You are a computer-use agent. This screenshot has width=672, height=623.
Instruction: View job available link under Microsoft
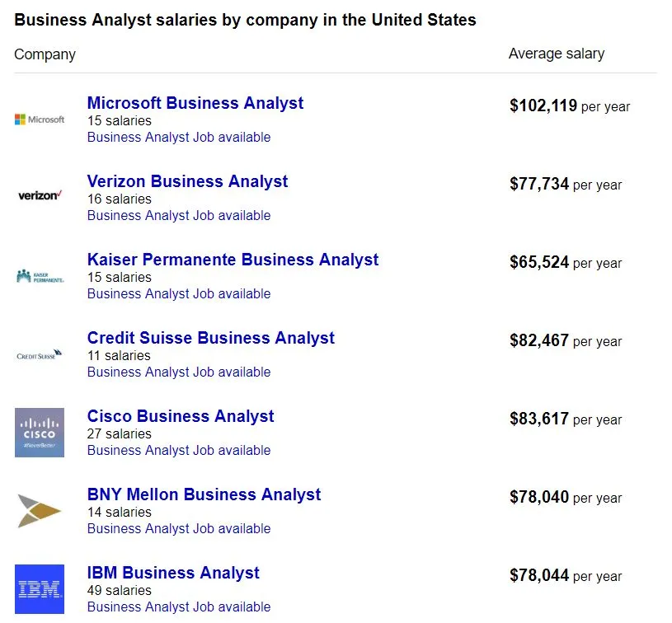tap(179, 138)
